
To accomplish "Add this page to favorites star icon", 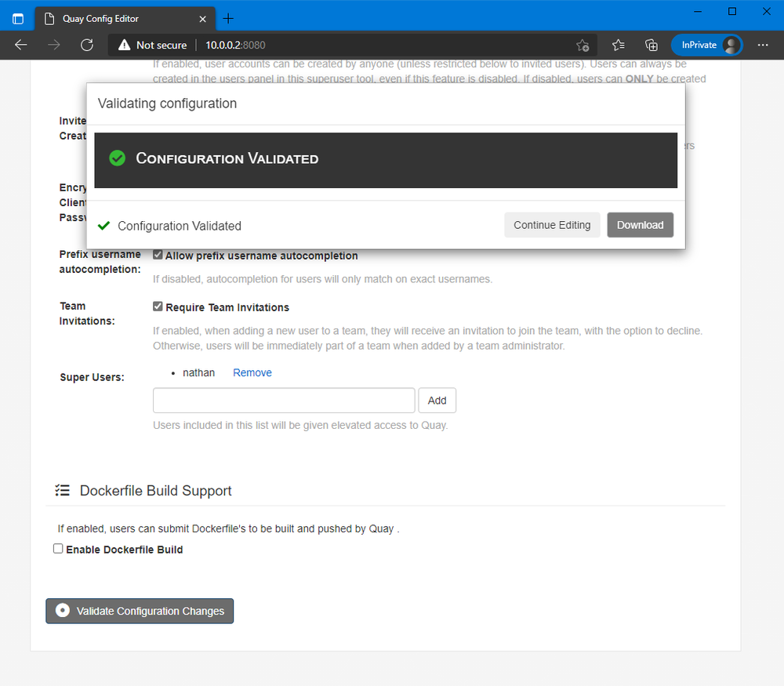I will tap(583, 45).
